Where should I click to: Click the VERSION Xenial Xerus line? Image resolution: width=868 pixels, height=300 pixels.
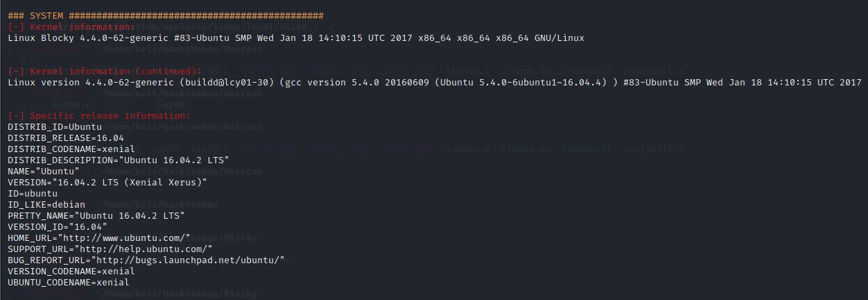pyautogui.click(x=107, y=182)
